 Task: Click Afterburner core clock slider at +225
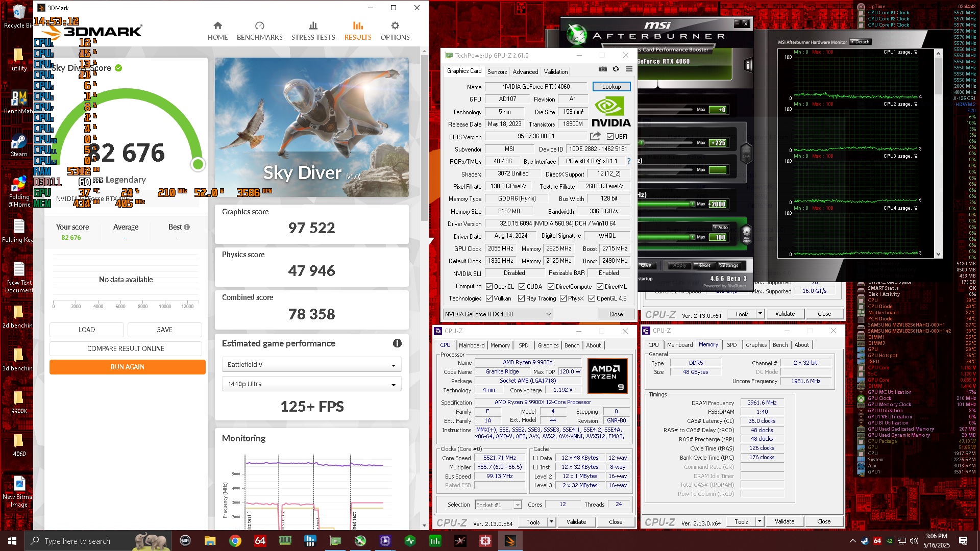click(x=641, y=143)
